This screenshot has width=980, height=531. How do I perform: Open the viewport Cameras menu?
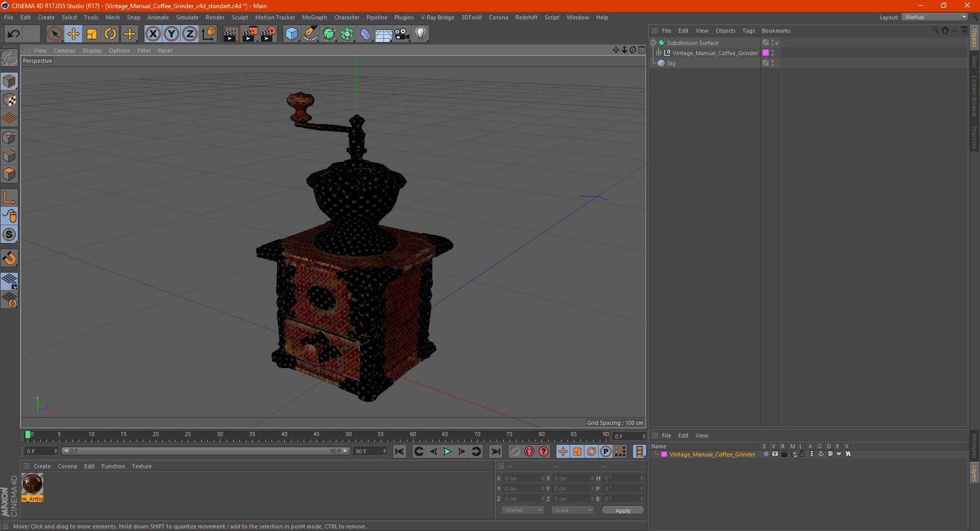tap(64, 51)
